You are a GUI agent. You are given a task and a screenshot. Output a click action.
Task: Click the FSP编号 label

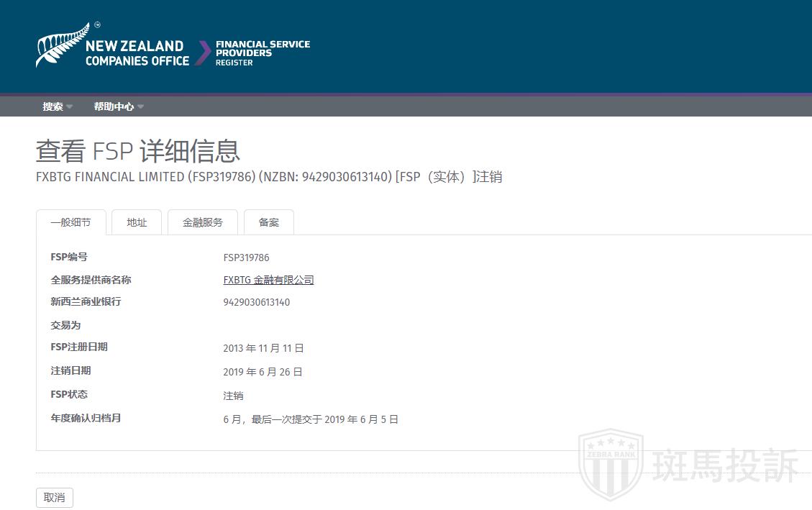pyautogui.click(x=69, y=257)
